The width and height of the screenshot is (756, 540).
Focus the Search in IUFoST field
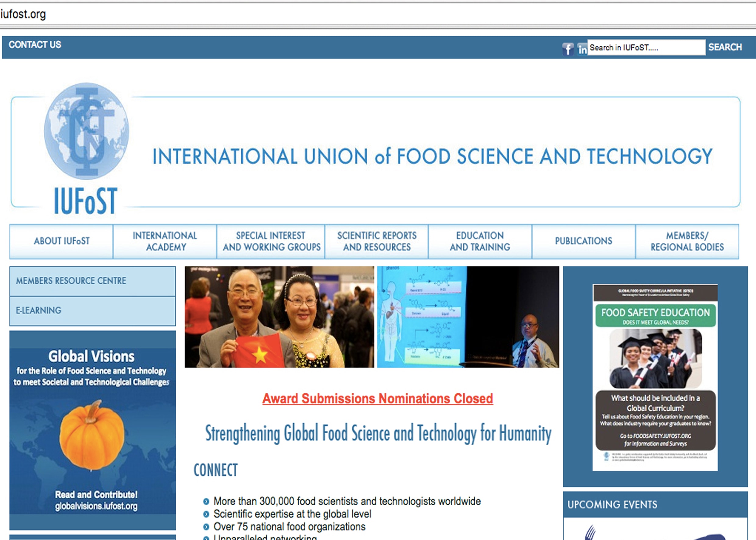coord(646,47)
